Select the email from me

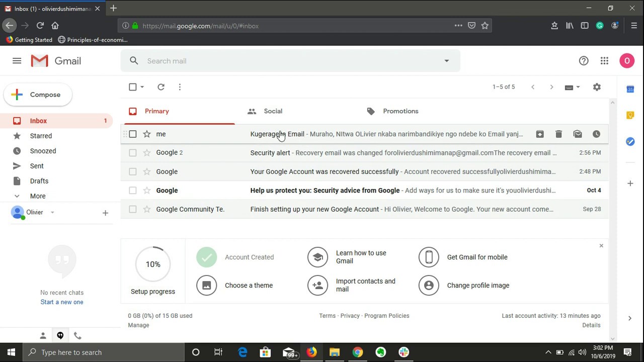[133, 134]
